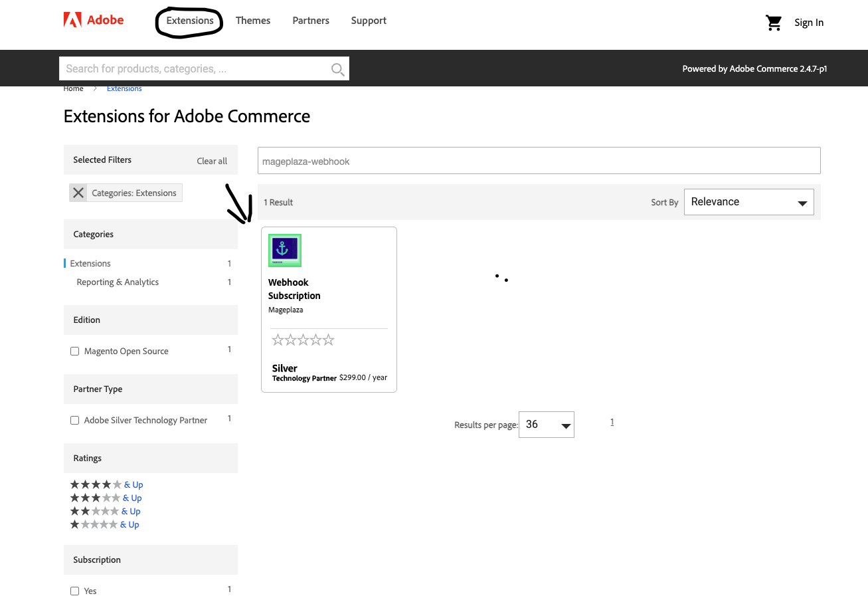Click the Sign In link
868x608 pixels.
pyautogui.click(x=808, y=23)
